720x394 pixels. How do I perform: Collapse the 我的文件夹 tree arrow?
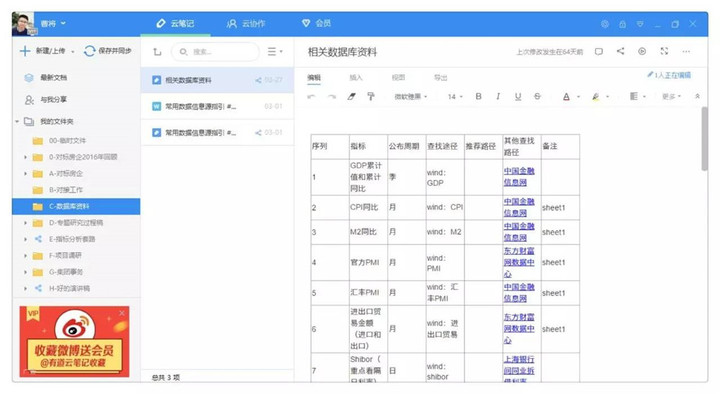pyautogui.click(x=17, y=121)
